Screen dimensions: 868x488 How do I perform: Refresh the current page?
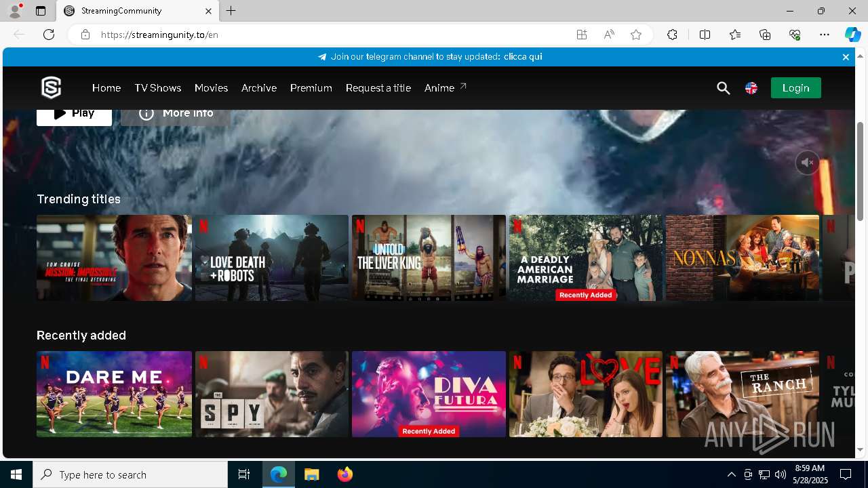pyautogui.click(x=49, y=35)
